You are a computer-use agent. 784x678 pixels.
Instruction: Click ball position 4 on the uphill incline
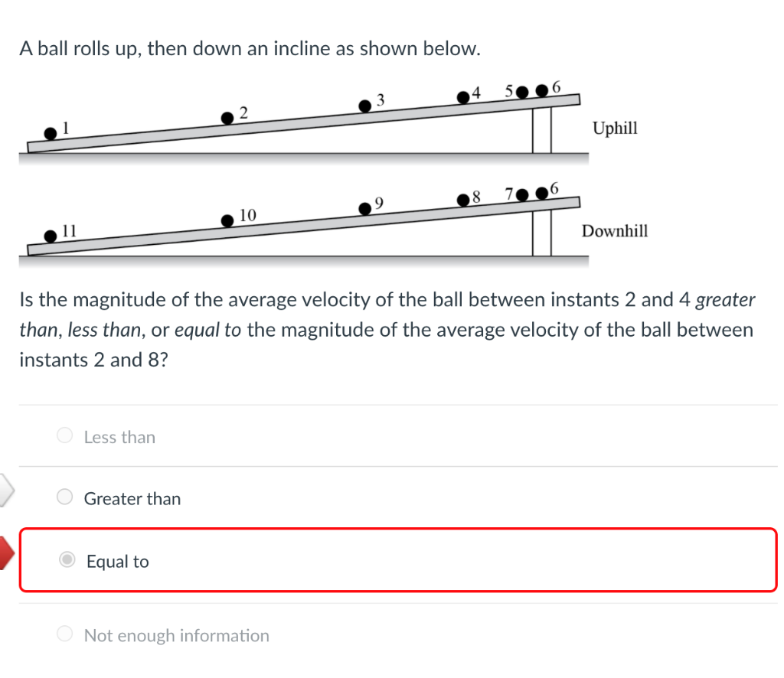click(462, 96)
